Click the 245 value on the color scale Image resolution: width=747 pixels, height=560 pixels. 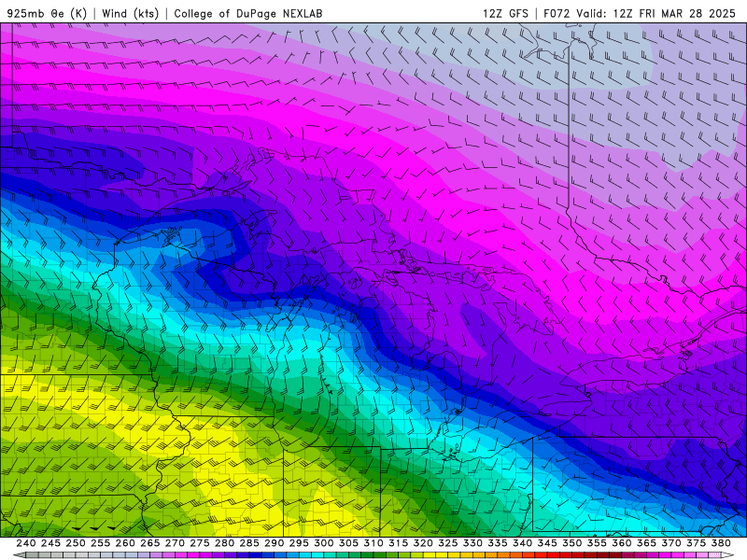[50, 543]
